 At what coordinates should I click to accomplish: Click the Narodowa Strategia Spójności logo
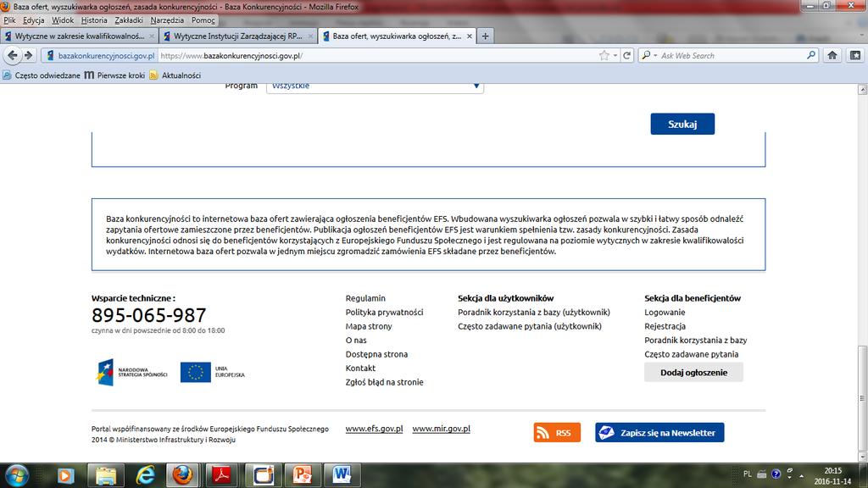pos(131,373)
